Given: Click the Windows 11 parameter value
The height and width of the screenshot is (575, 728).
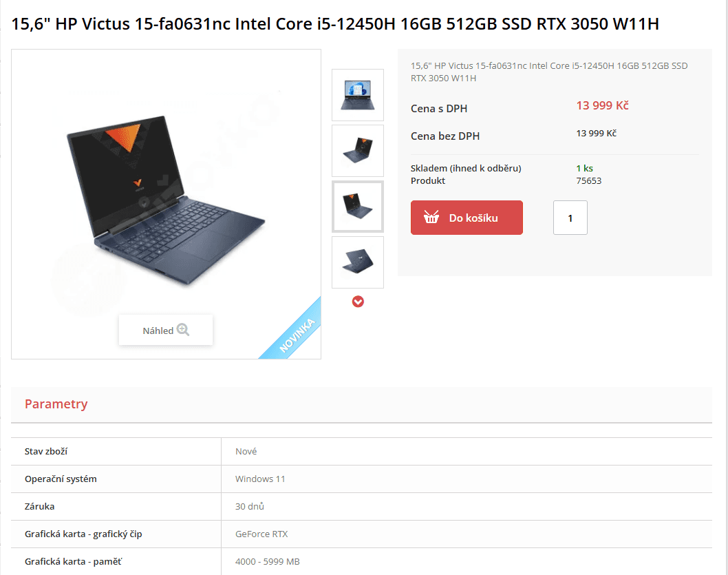Looking at the screenshot, I should coord(260,479).
